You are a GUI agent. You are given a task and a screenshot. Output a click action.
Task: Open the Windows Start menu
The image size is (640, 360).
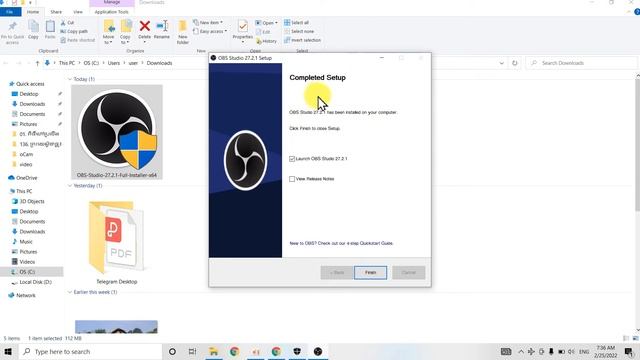click(8, 351)
